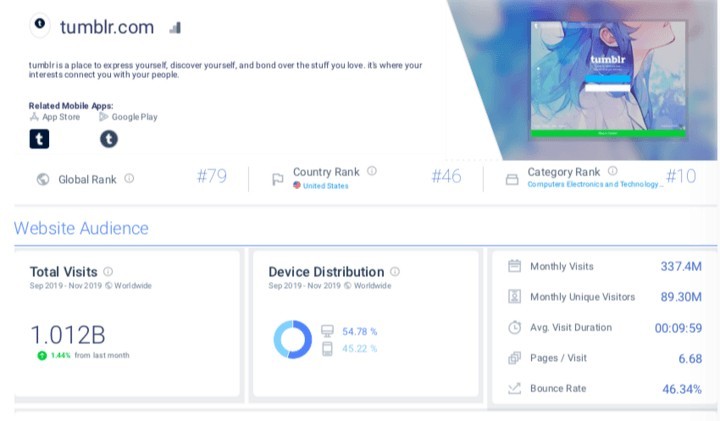Image resolution: width=720 pixels, height=421 pixels.
Task: Click the 1.44% from last month text
Action: pyautogui.click(x=90, y=355)
